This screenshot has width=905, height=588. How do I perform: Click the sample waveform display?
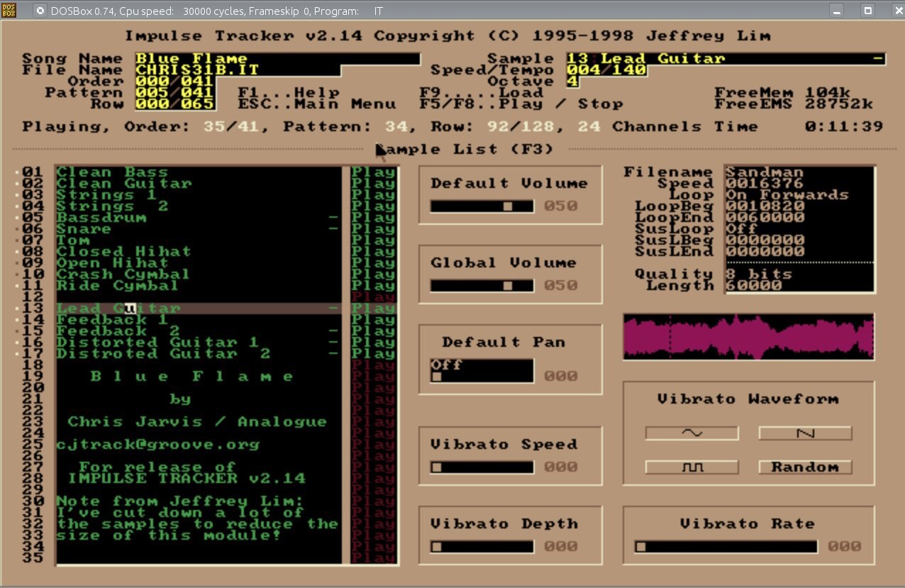(x=748, y=336)
